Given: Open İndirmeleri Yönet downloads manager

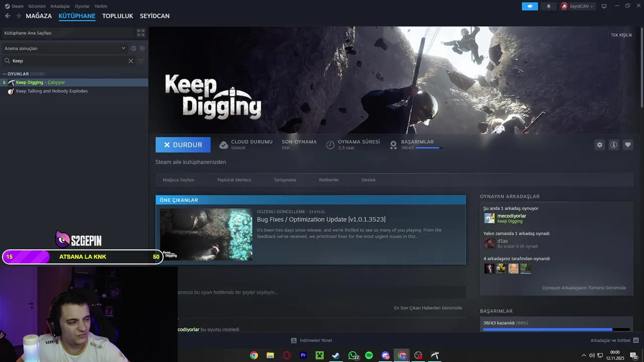Looking at the screenshot, I should [311, 340].
